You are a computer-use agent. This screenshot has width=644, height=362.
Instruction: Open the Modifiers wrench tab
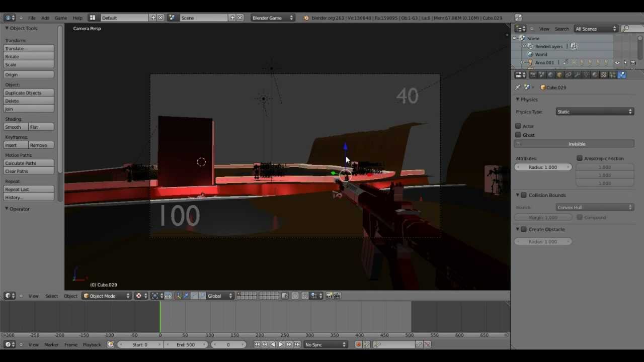[x=577, y=75]
